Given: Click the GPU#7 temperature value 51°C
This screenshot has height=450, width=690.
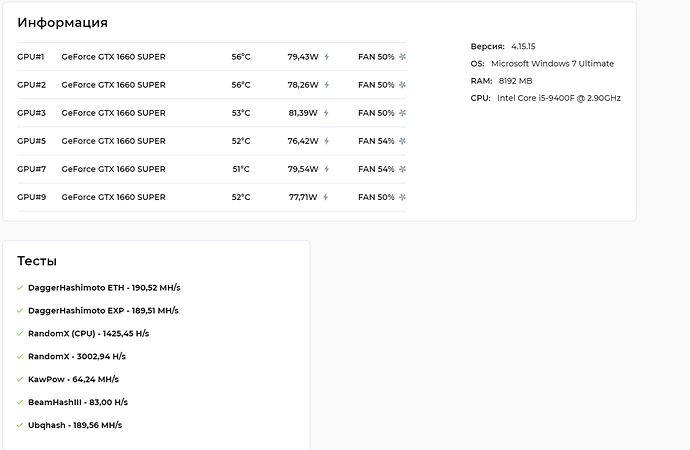Looking at the screenshot, I should tap(241, 169).
